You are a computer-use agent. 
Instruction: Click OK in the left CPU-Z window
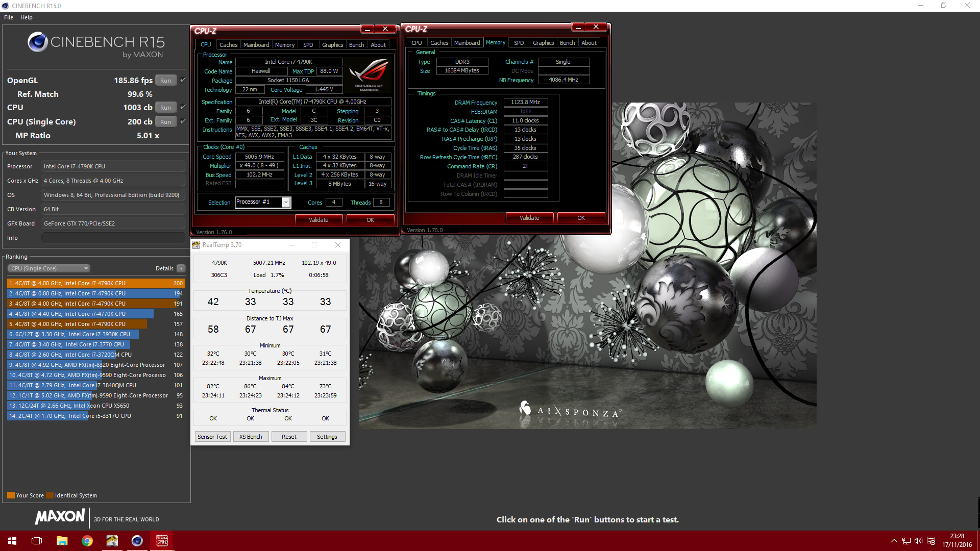pyautogui.click(x=371, y=220)
